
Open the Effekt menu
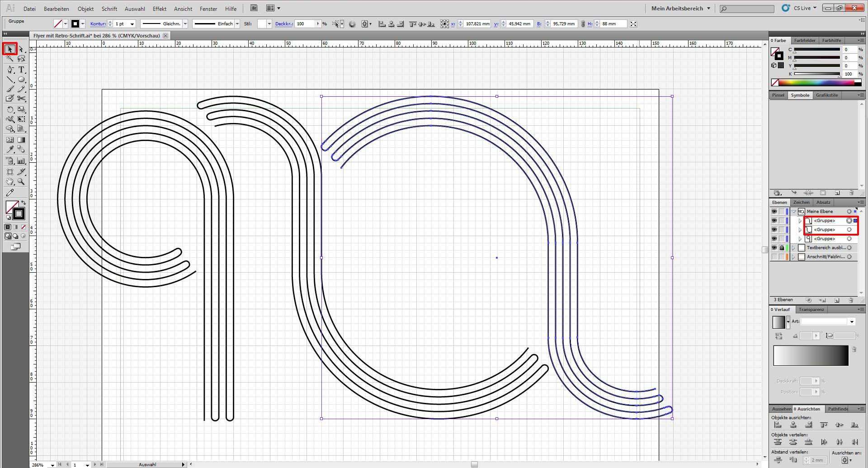[x=159, y=9]
